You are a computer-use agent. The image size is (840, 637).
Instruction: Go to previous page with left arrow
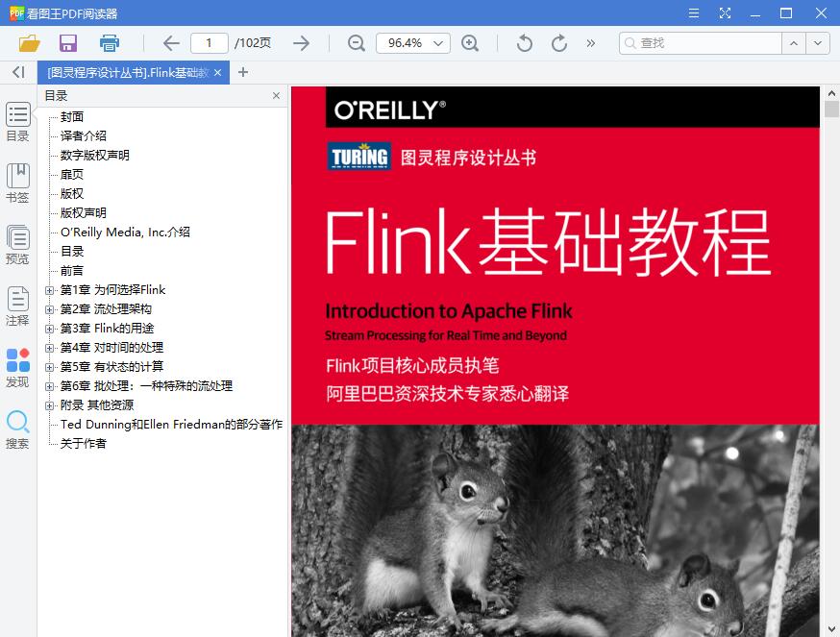point(171,43)
